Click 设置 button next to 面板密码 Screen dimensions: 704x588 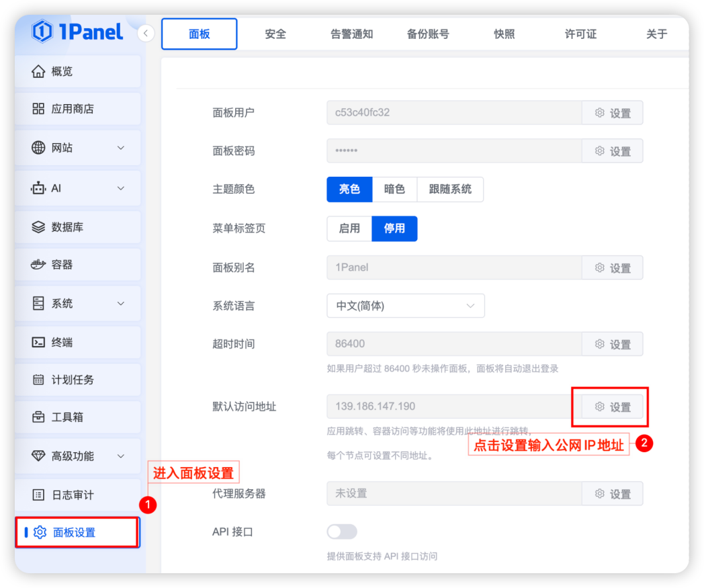pyautogui.click(x=612, y=151)
